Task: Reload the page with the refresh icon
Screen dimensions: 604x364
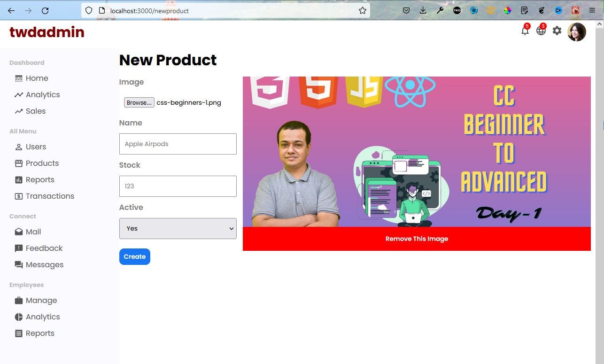Action: coord(45,10)
